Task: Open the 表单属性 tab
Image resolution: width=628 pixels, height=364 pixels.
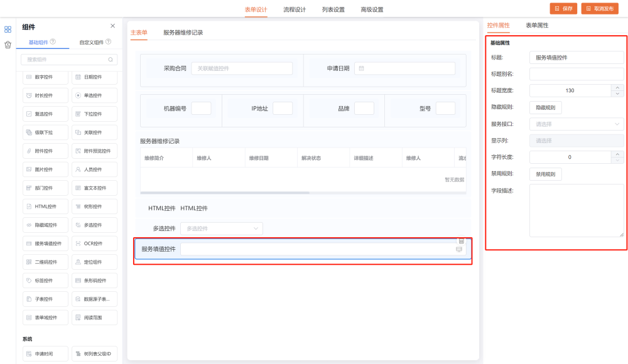Action: pos(537,25)
